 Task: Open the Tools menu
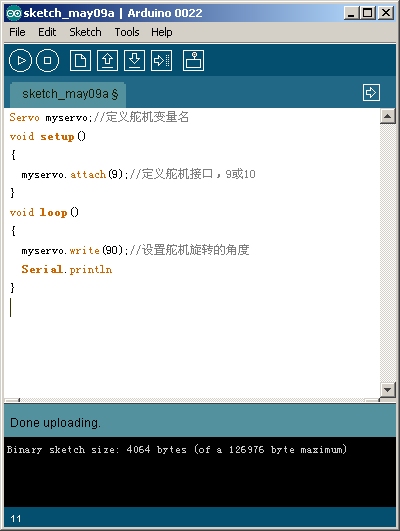tap(127, 32)
